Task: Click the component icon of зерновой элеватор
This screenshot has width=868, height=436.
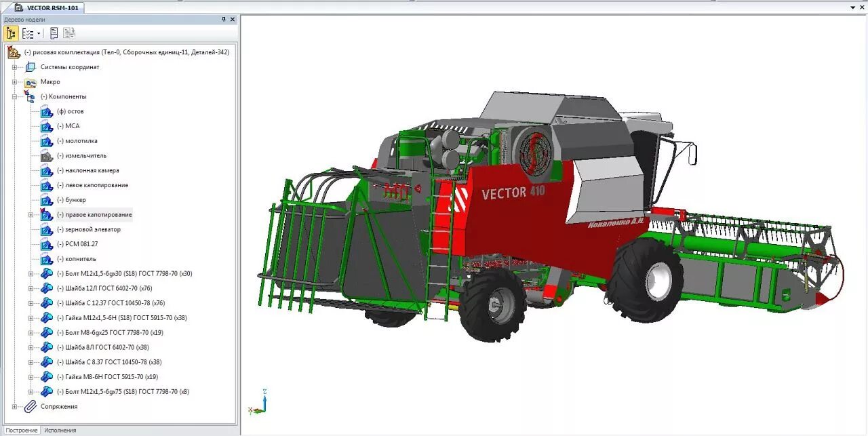Action: click(x=47, y=229)
